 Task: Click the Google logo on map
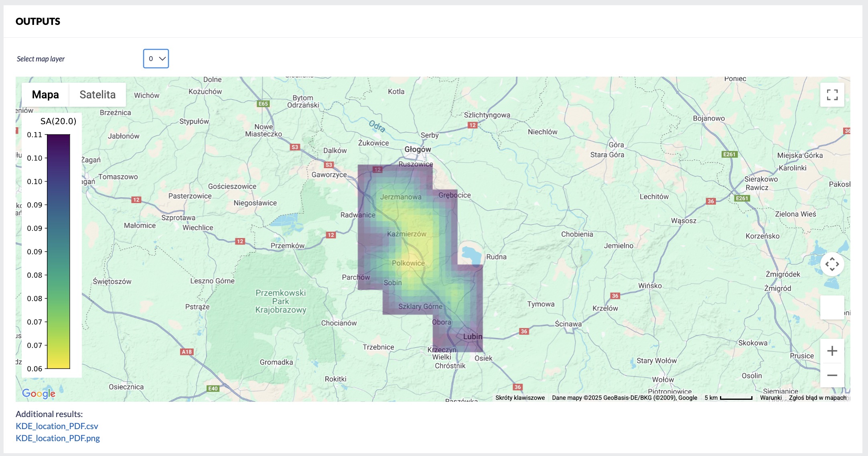(x=39, y=393)
